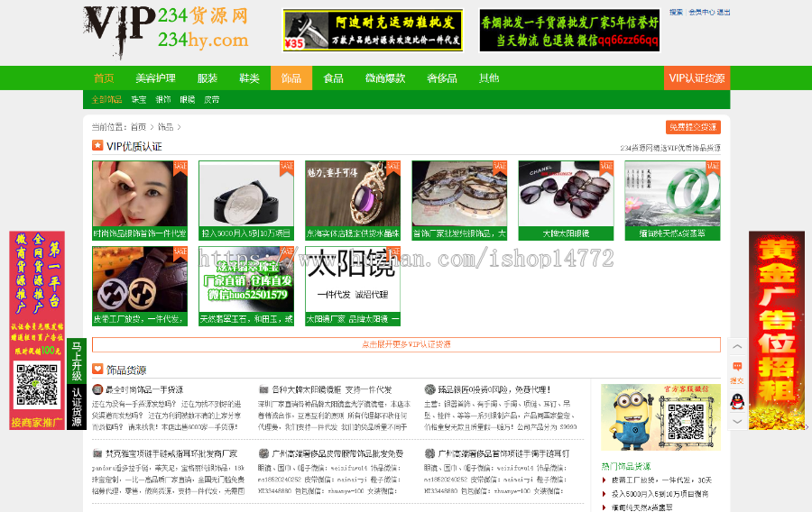Select 全部饰品 sub-category
Image resolution: width=812 pixels, height=512 pixels.
tap(106, 99)
